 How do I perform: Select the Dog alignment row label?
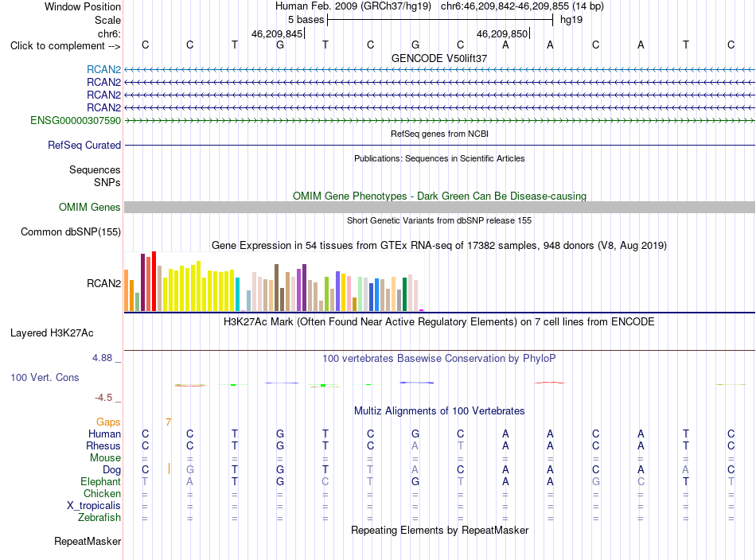(x=111, y=470)
